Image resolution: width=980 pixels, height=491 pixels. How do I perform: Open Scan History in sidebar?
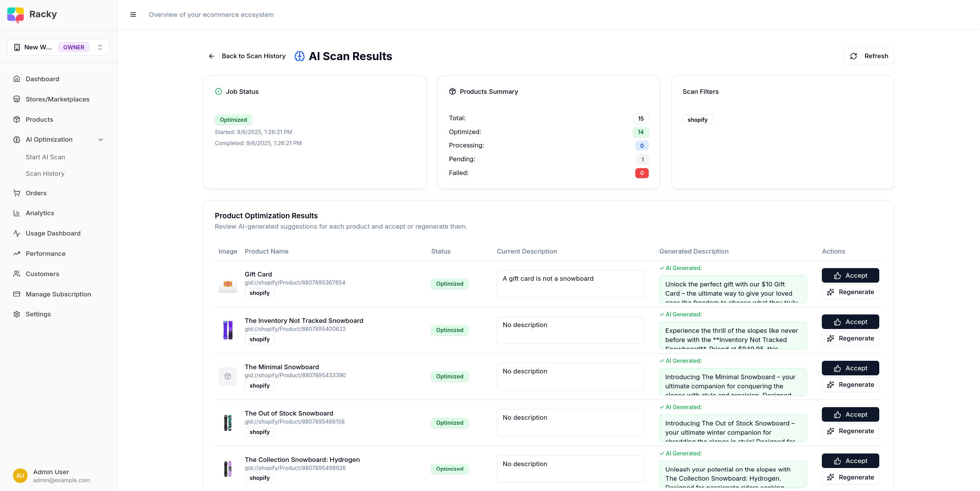click(x=45, y=173)
